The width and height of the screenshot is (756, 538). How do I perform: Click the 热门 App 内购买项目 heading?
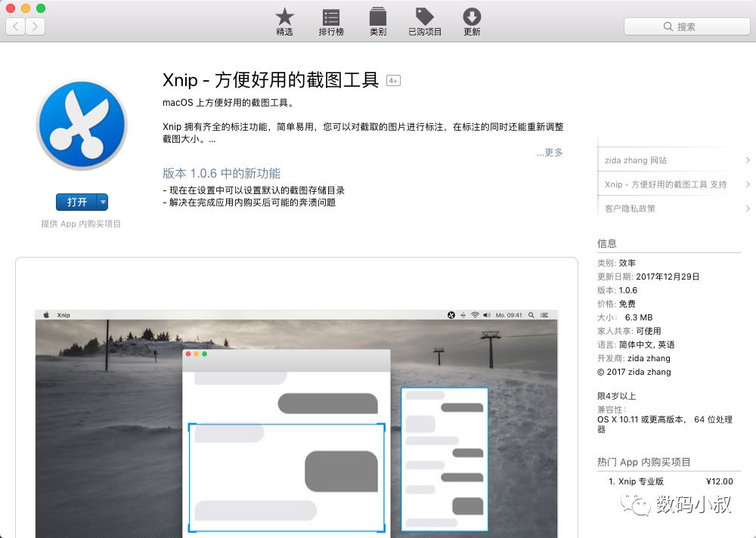(643, 462)
